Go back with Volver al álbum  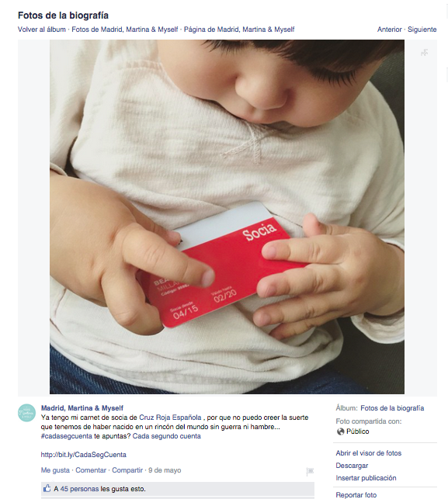pyautogui.click(x=42, y=29)
